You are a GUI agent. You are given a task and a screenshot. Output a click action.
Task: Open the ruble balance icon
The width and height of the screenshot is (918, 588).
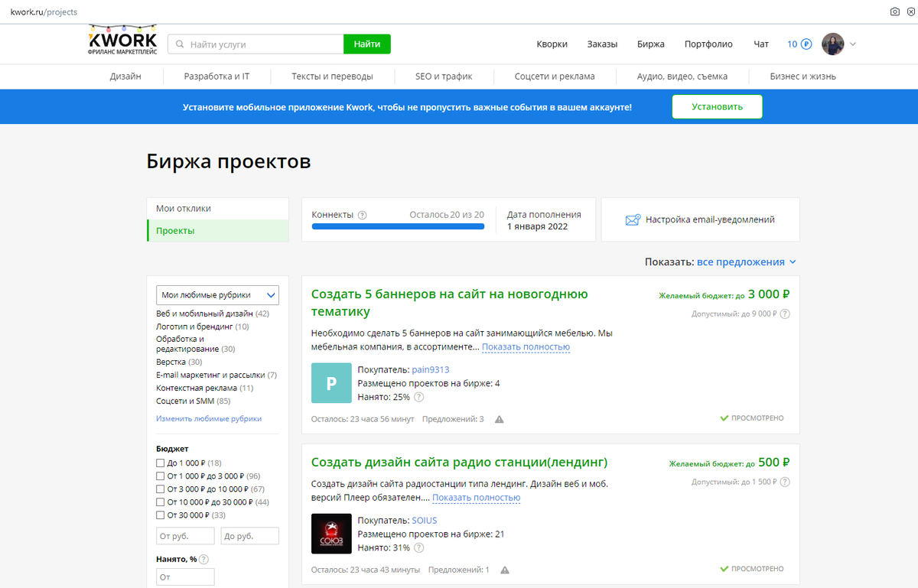point(806,44)
